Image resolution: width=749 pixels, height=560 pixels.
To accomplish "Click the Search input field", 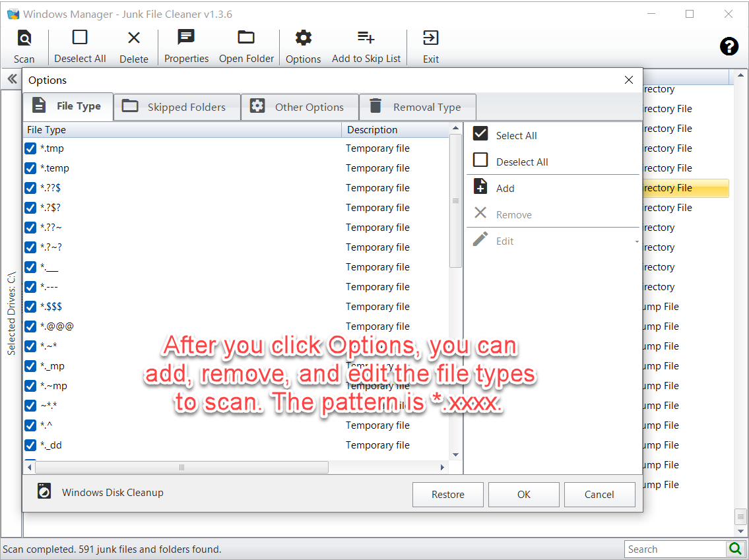I will pos(676,549).
